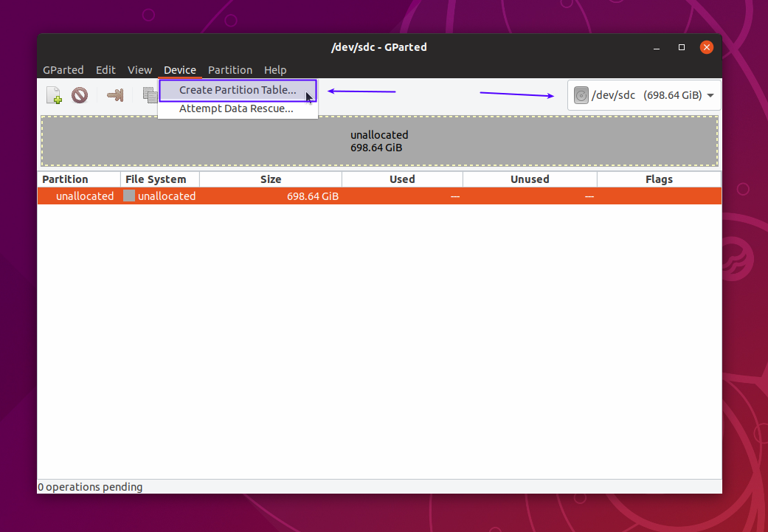Open the /dev/sdc device dropdown arrow
This screenshot has width=768, height=532.
pos(710,95)
